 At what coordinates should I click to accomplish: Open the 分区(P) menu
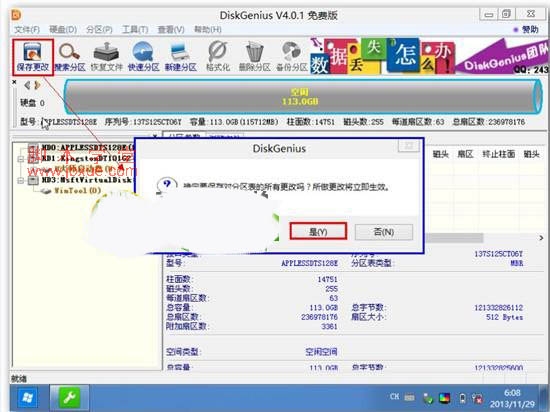(x=99, y=30)
